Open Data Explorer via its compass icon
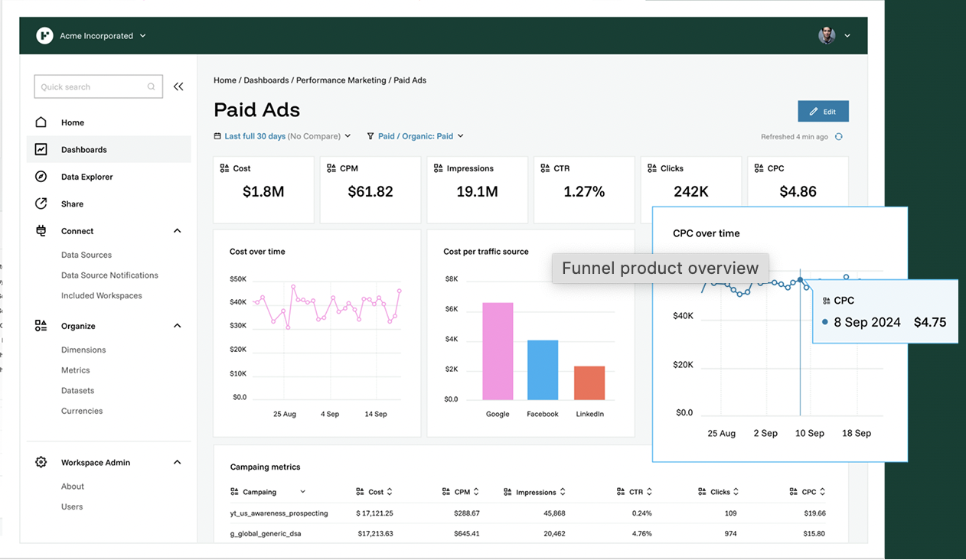 tap(41, 176)
